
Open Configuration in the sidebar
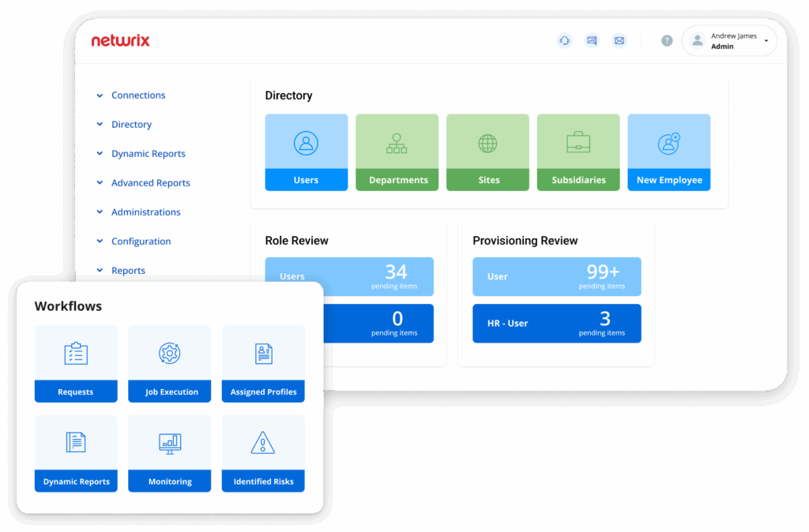[x=141, y=242]
